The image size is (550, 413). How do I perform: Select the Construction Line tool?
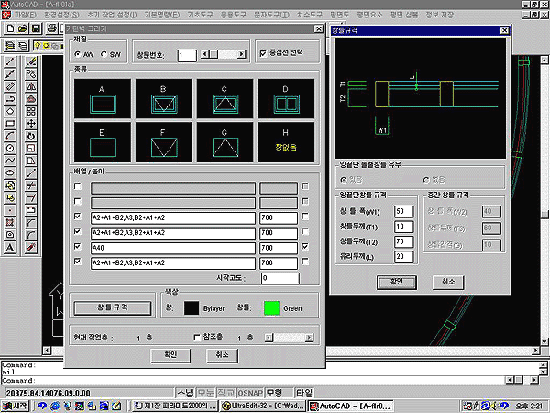point(10,74)
